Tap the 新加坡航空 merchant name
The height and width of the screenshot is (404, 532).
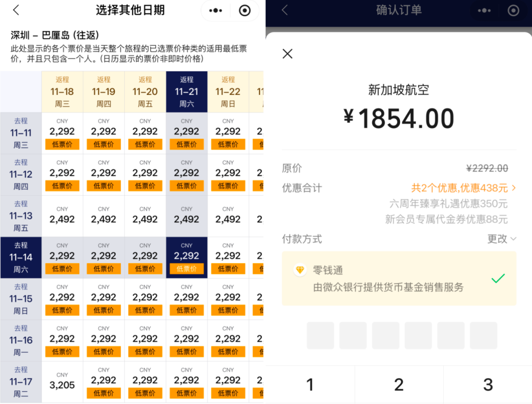[x=399, y=90]
